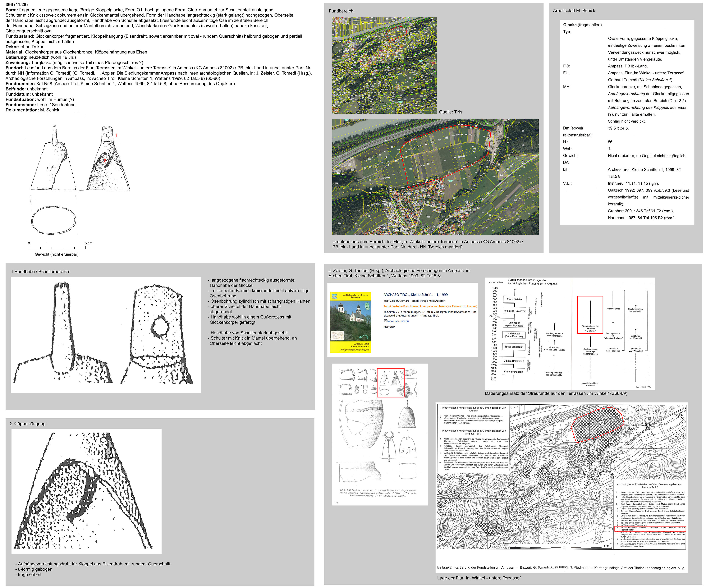
Task: Select 'Frühmittelalter' box in chronology chart
Action: pyautogui.click(x=514, y=299)
